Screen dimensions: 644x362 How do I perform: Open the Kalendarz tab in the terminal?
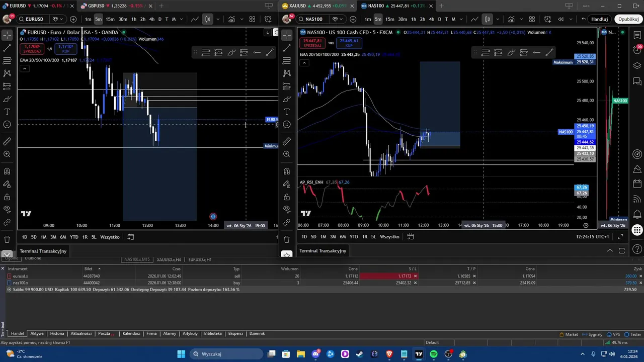[x=131, y=333]
